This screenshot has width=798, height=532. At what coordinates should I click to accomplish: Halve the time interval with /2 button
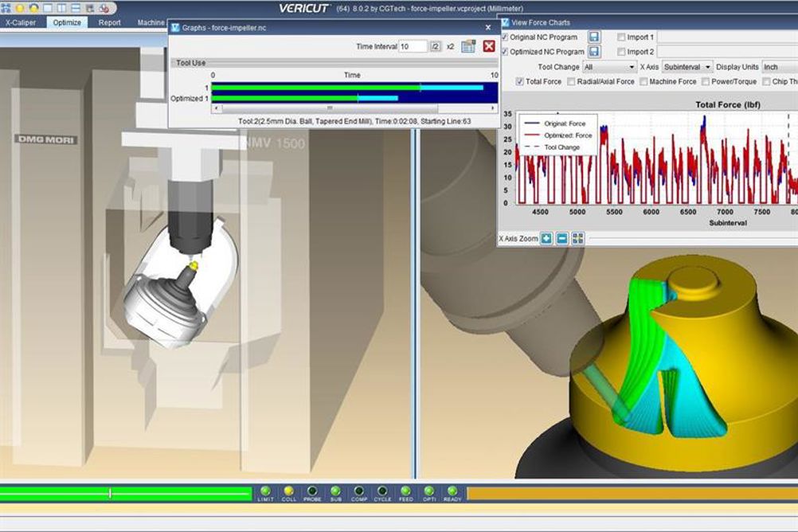pos(435,46)
